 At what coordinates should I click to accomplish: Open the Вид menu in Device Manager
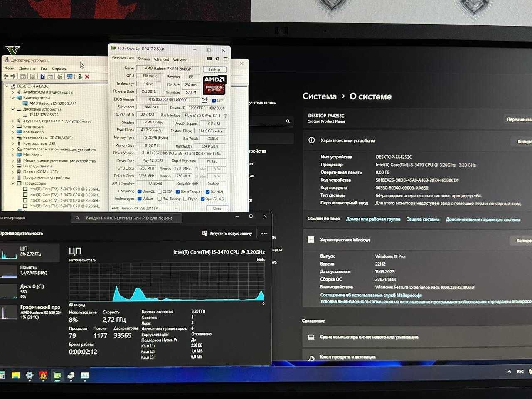pyautogui.click(x=44, y=69)
